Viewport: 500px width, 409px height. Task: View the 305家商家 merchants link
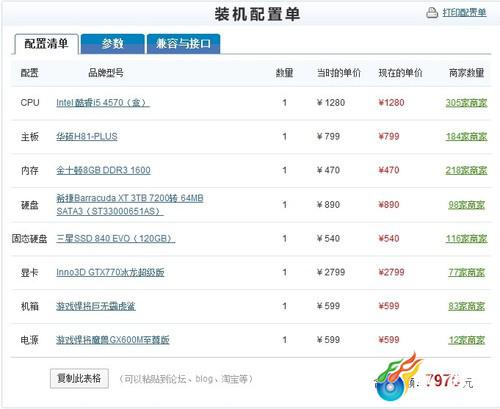click(x=466, y=103)
